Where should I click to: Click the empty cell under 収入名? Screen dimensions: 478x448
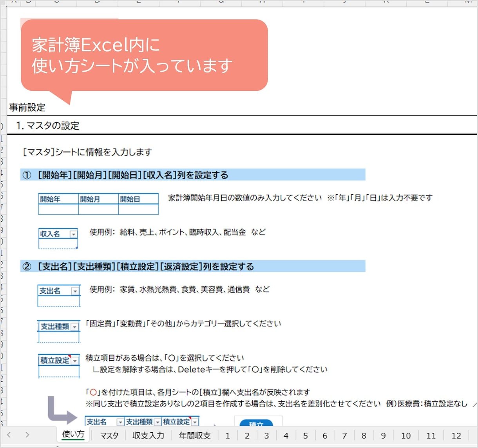point(58,244)
